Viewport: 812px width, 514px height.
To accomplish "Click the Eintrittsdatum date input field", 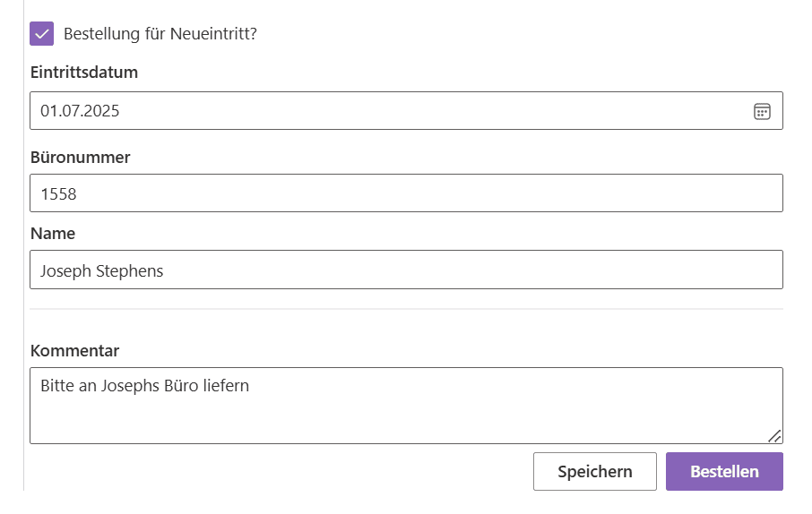I will 406,111.
